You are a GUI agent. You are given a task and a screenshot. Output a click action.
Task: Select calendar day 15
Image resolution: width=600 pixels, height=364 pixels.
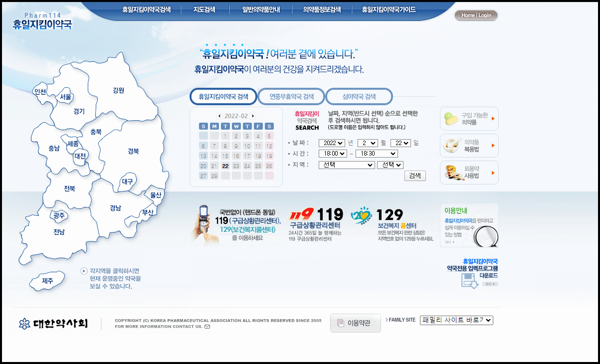click(x=225, y=156)
